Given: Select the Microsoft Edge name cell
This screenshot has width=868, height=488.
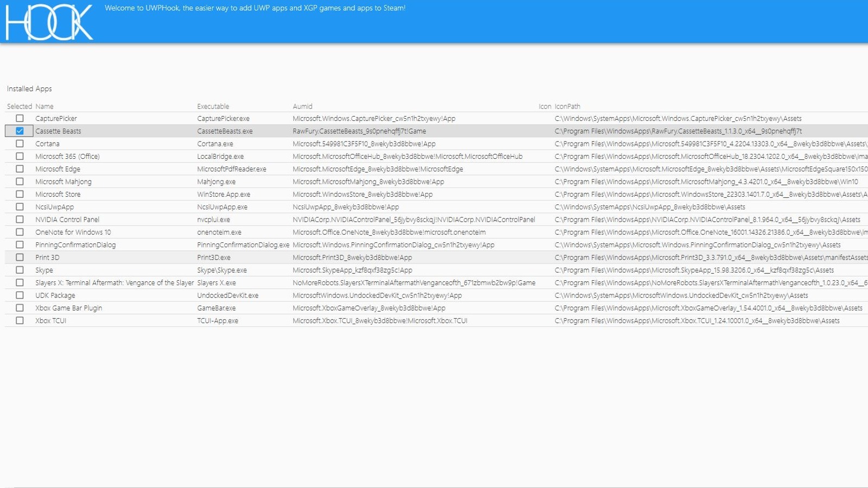Looking at the screenshot, I should pyautogui.click(x=58, y=169).
